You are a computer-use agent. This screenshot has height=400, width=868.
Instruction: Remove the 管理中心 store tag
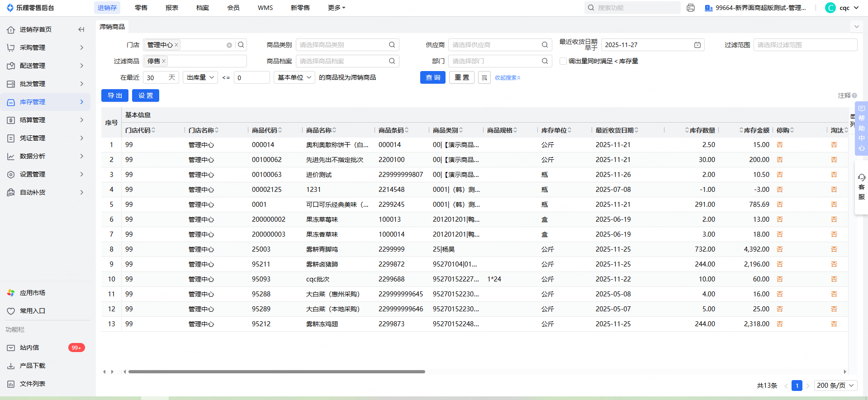(176, 45)
